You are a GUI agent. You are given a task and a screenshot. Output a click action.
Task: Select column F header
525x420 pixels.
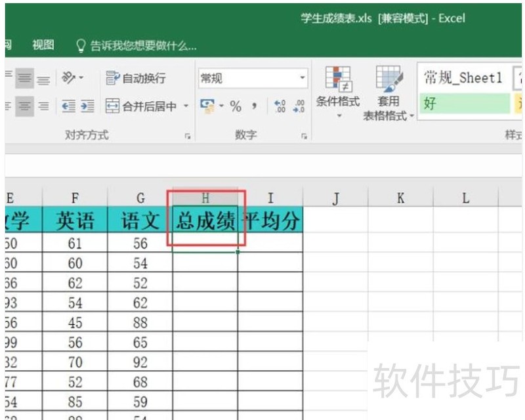[x=75, y=198]
